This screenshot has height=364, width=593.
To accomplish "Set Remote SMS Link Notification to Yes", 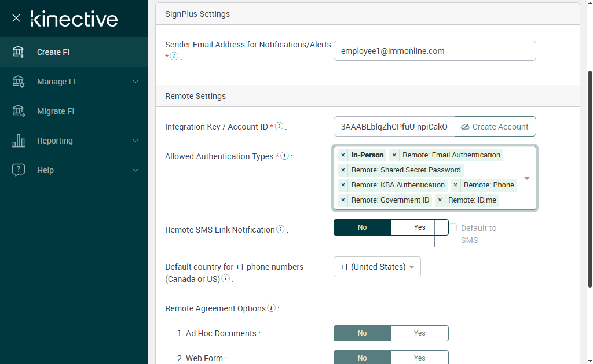I will (x=420, y=227).
